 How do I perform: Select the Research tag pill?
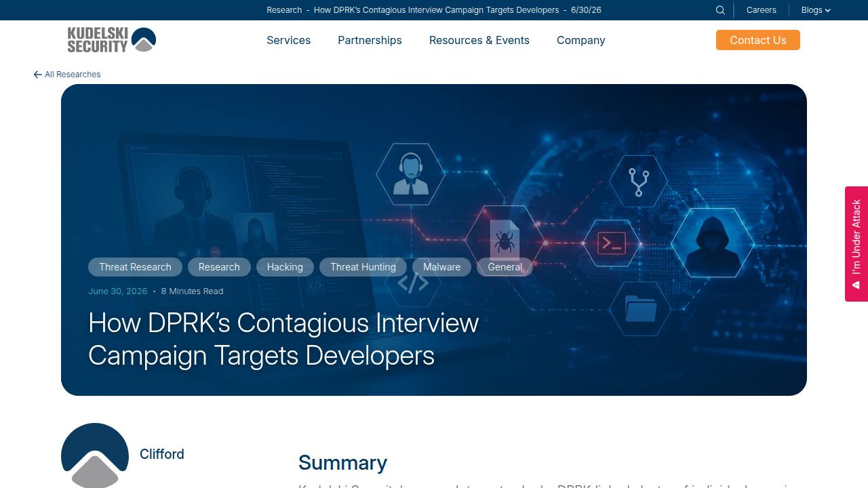pos(219,267)
